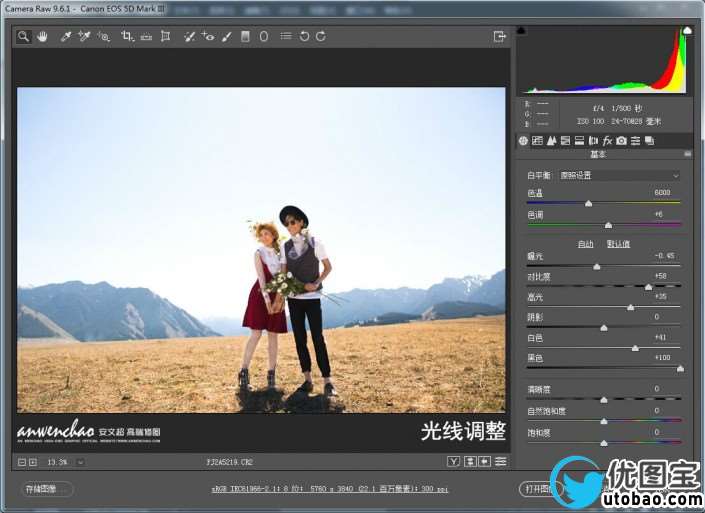
Task: Click the 曝光 exposure slider track
Action: (x=604, y=267)
